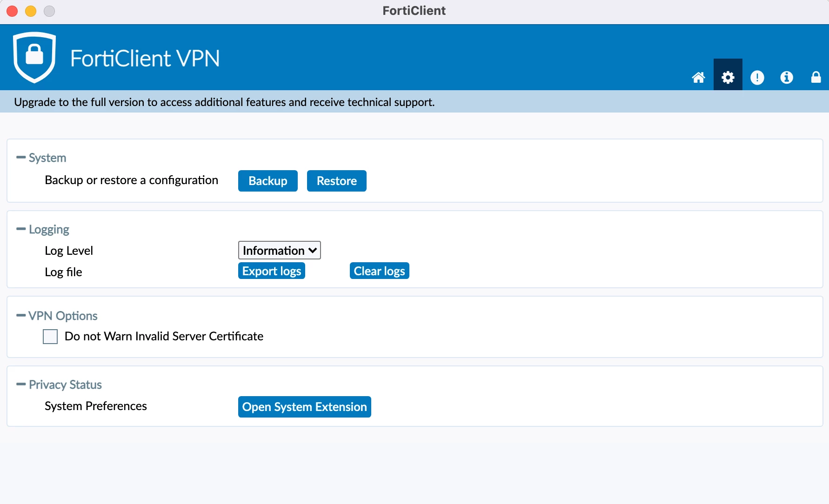The image size is (829, 504).
Task: Click the 'FortiClient VPN' header title
Action: coord(145,59)
